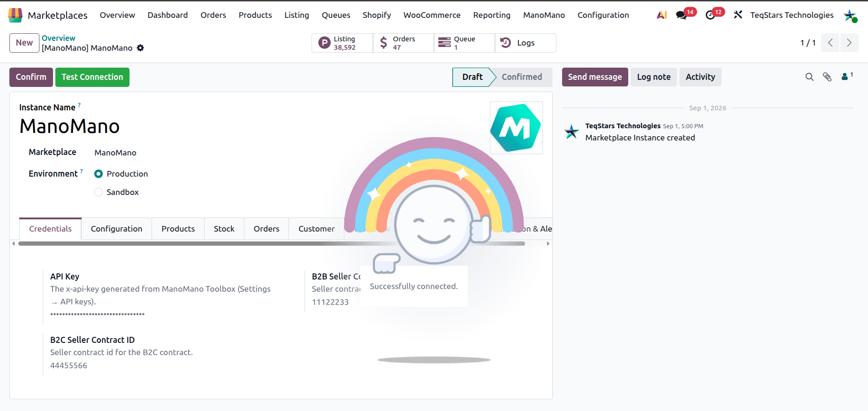Screen dimensions: 868x411
Task: Expand the Shopify menu
Action: pyautogui.click(x=377, y=15)
